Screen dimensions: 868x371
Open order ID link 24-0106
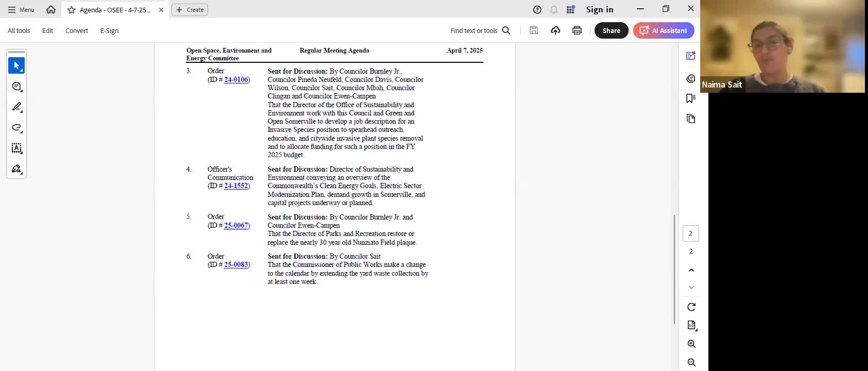pos(236,79)
